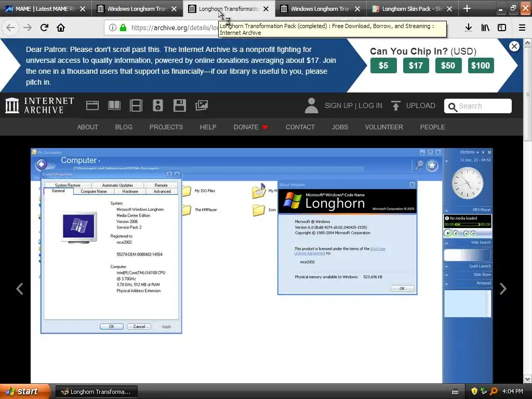Click the browser forward arrow
Screen dimensions: 532x399
(x=28, y=28)
